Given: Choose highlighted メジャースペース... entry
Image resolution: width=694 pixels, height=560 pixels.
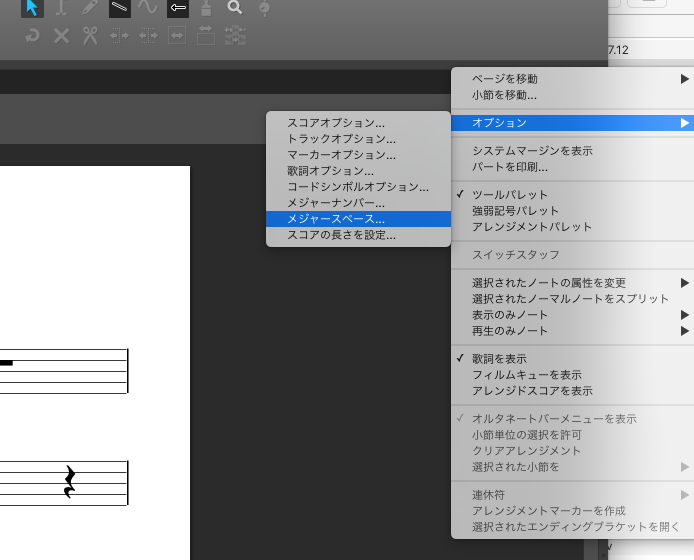Looking at the screenshot, I should (x=359, y=219).
